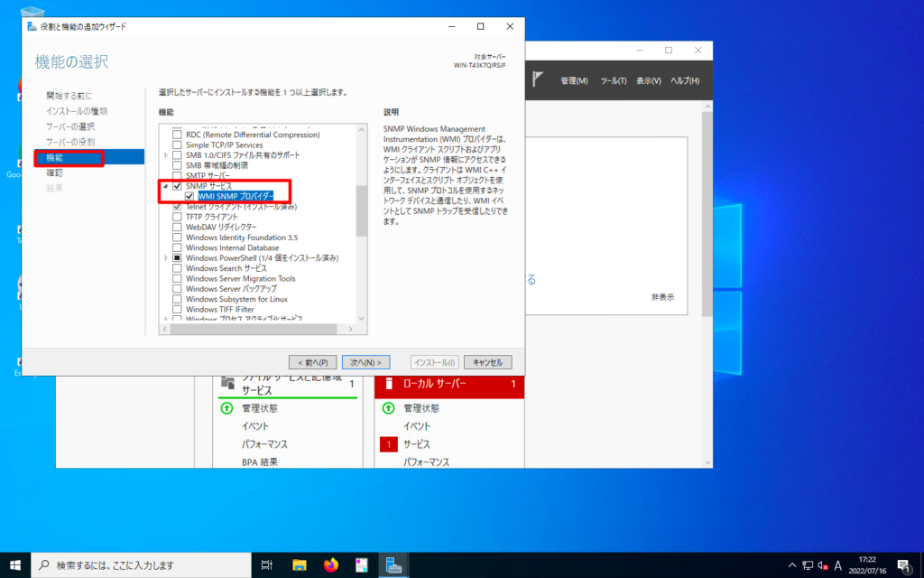This screenshot has width=924, height=578.
Task: Select the 機能 wizard step
Action: coord(89,157)
